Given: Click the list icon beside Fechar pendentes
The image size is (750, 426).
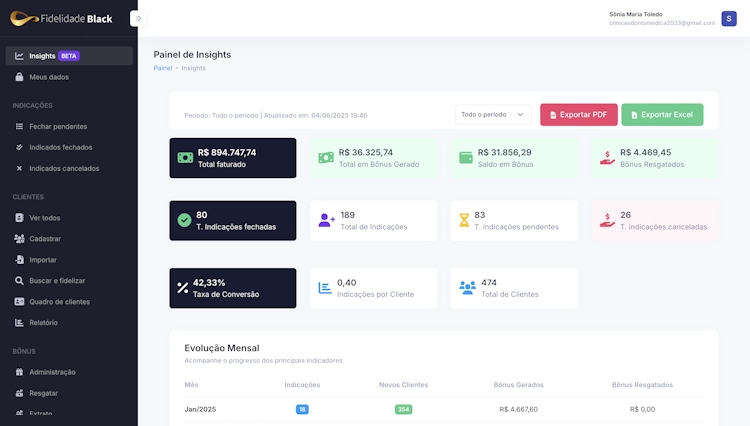Looking at the screenshot, I should (19, 127).
